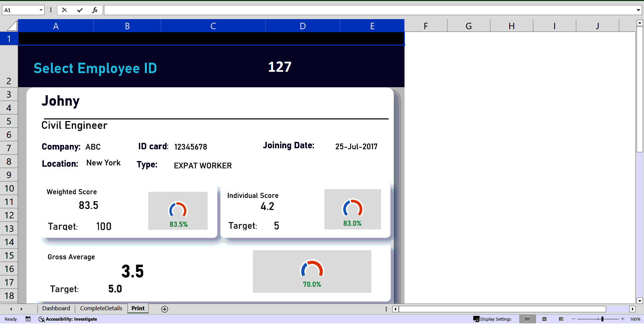Add a new sheet with plus icon

165,309
